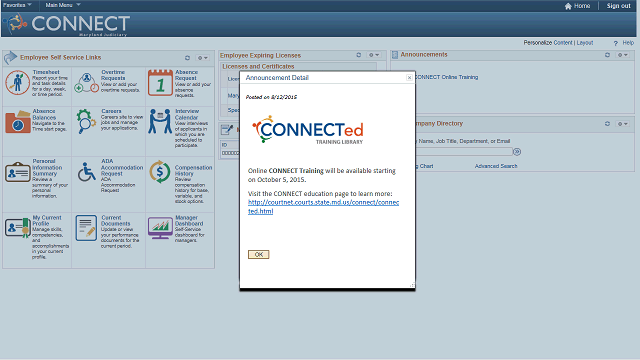Click the Help question mark icon
Image resolution: width=640 pixels, height=360 pixels.
coord(616,43)
